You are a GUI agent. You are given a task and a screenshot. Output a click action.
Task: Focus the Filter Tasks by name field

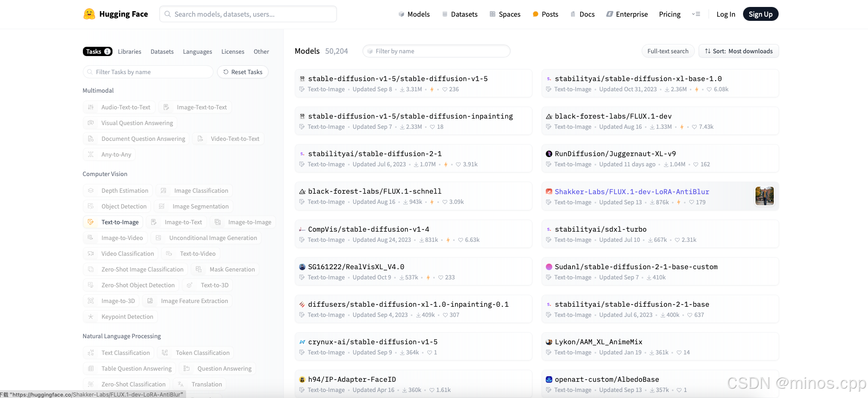pyautogui.click(x=148, y=72)
